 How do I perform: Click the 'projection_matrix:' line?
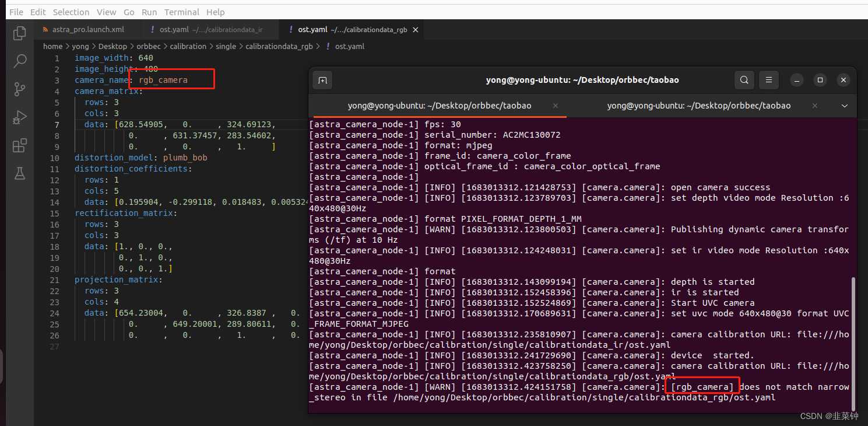[x=119, y=280]
